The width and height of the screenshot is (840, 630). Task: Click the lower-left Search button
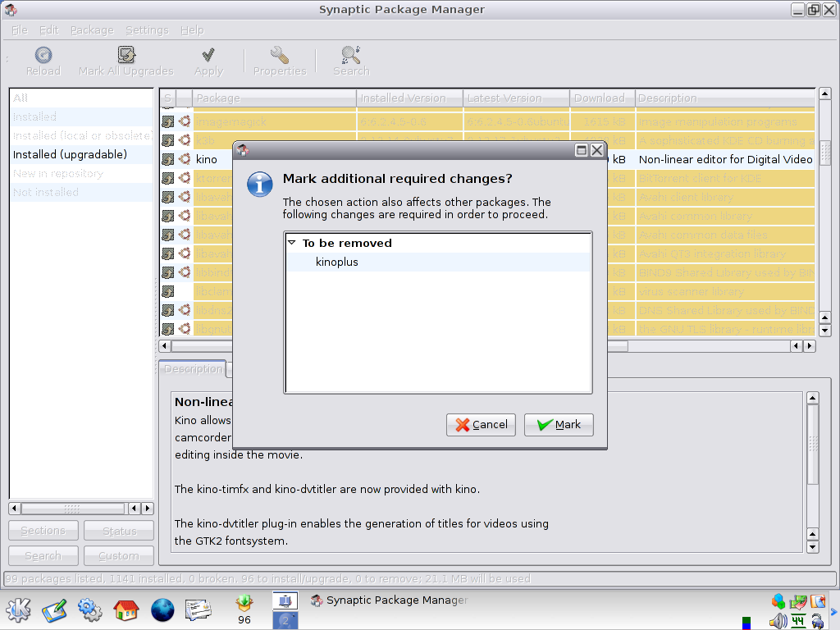point(43,555)
